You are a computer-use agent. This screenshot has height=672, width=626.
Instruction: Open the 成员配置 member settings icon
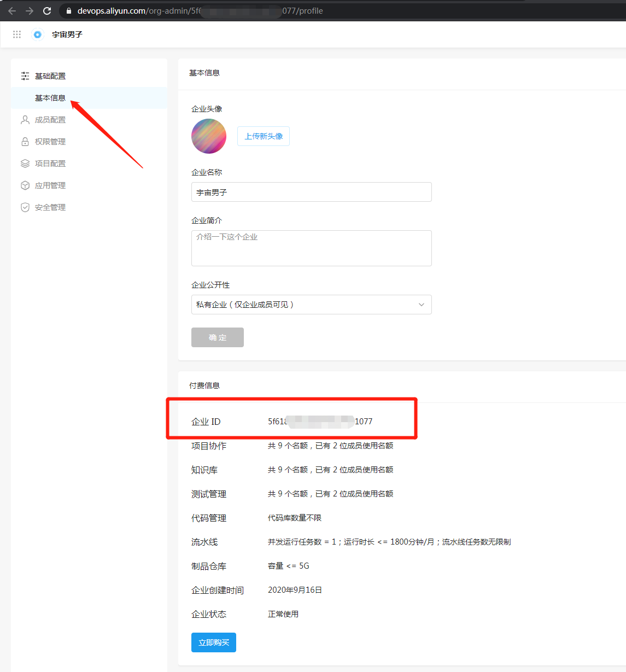click(x=25, y=119)
